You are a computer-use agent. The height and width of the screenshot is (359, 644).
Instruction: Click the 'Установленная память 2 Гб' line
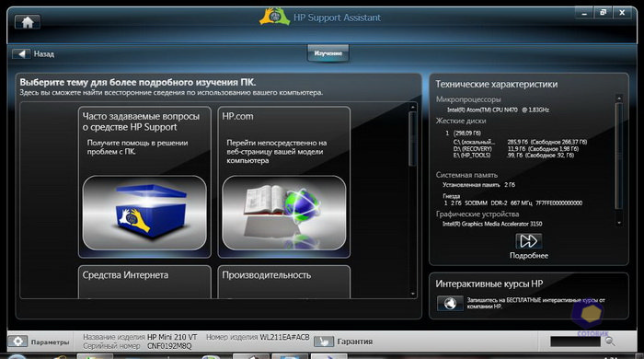(x=478, y=185)
